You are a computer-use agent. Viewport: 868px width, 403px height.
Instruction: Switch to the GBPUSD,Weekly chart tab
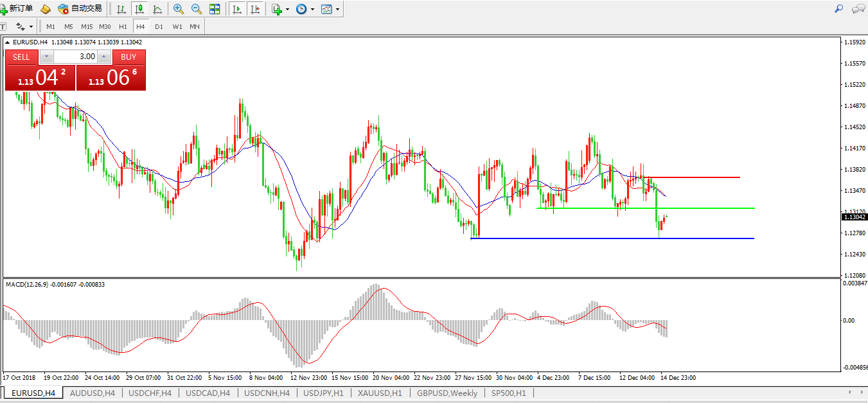447,393
